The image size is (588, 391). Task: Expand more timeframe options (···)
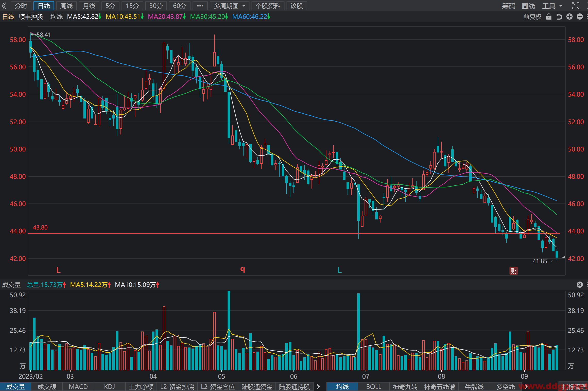(200, 6)
